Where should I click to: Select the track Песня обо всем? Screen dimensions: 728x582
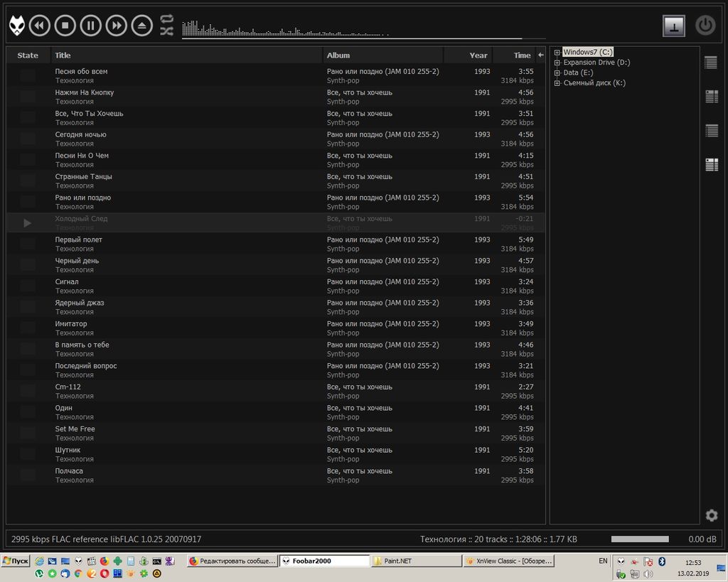pyautogui.click(x=276, y=75)
